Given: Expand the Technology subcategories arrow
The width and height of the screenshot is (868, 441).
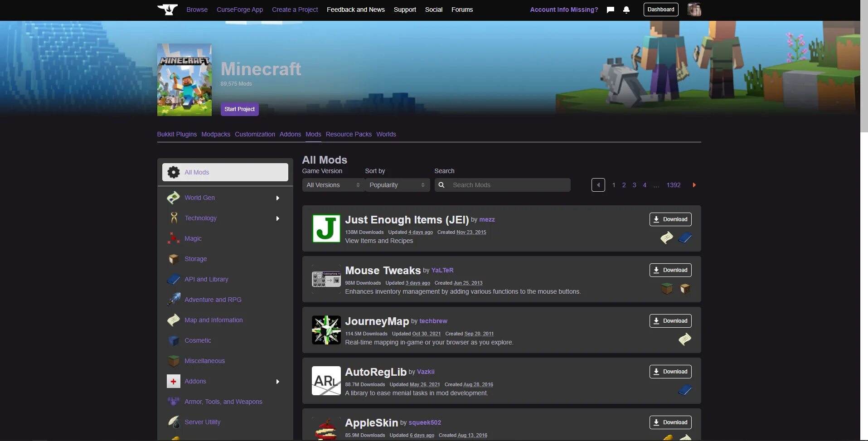Looking at the screenshot, I should 278,218.
